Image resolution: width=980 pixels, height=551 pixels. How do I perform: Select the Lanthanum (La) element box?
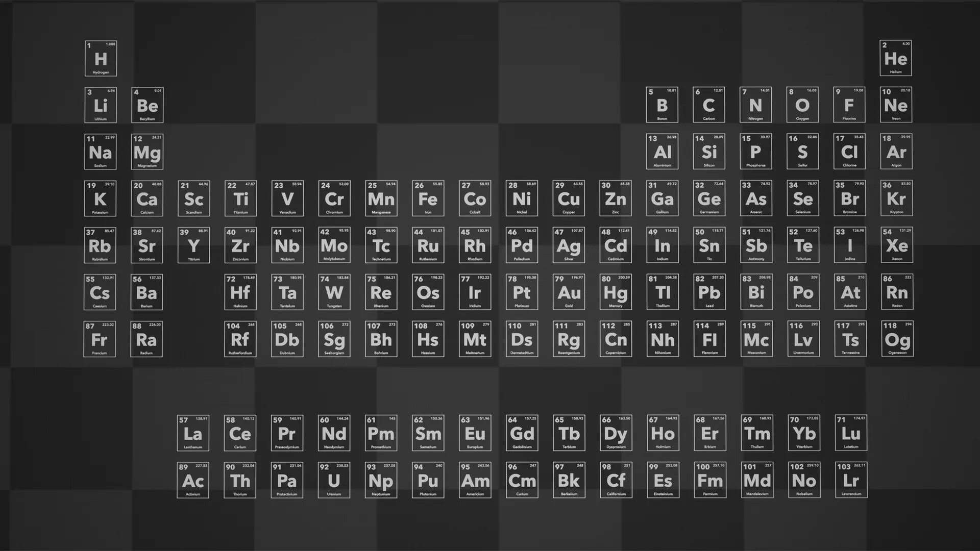[x=193, y=433]
